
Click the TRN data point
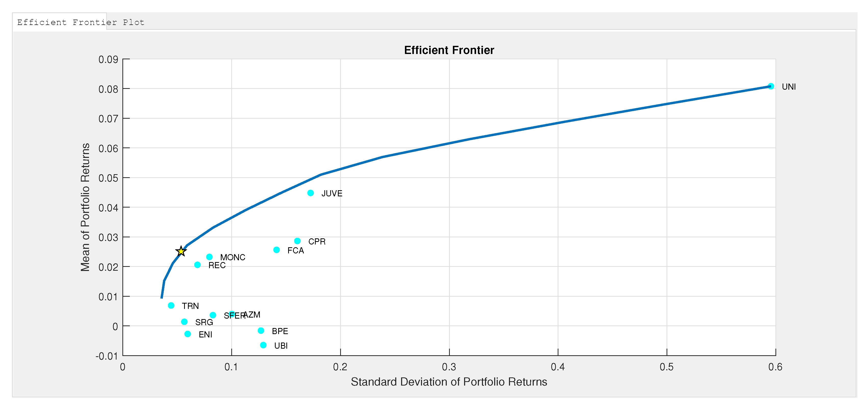click(x=171, y=305)
